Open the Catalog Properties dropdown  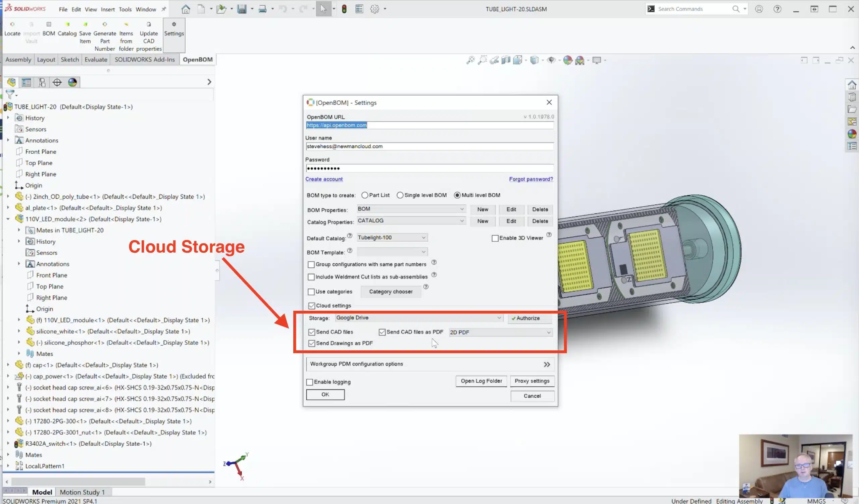411,221
